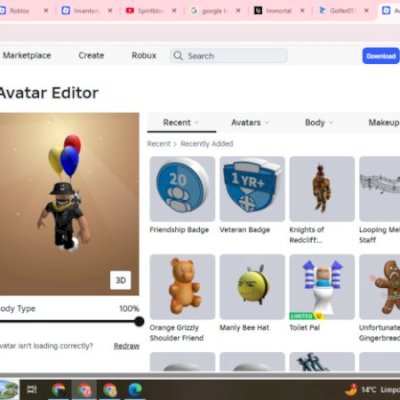
Task: Open Microsoft Edge from the taskbar
Action: 135,389
